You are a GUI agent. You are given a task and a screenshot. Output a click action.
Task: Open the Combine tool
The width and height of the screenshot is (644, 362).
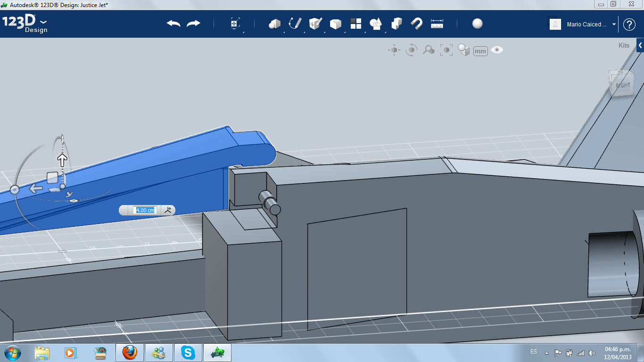tap(396, 24)
